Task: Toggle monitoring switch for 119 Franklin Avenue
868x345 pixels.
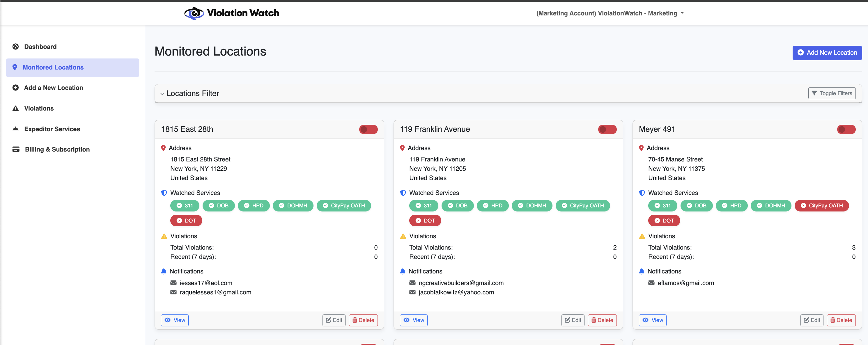Action: (x=607, y=129)
